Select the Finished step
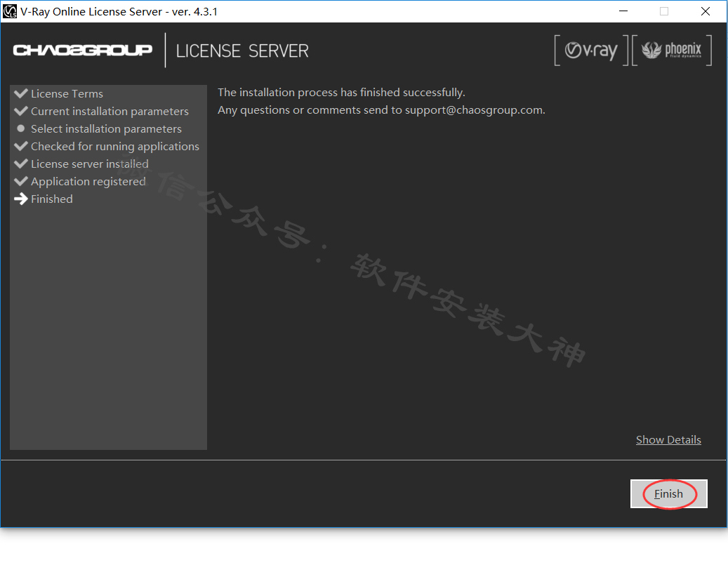This screenshot has width=728, height=565. (x=51, y=199)
